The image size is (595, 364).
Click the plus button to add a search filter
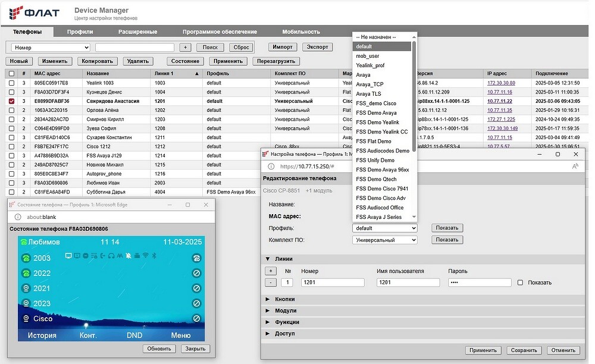(185, 48)
